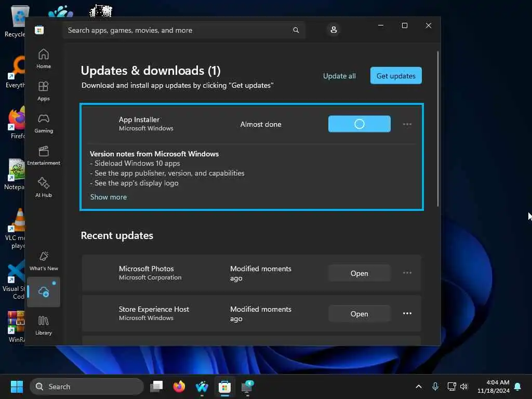This screenshot has width=532, height=399.
Task: Select the Recycle Bin desktop icon
Action: pyautogui.click(x=15, y=20)
